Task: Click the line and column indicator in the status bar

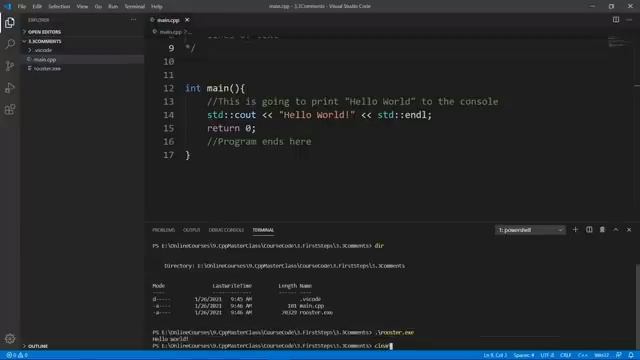Action: [x=495, y=355]
